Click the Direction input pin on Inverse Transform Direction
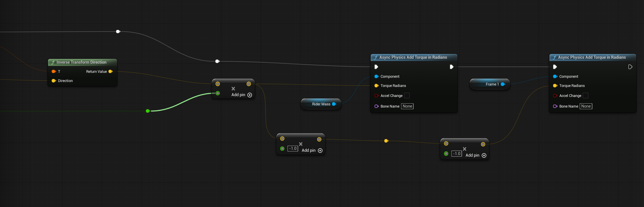 click(54, 81)
